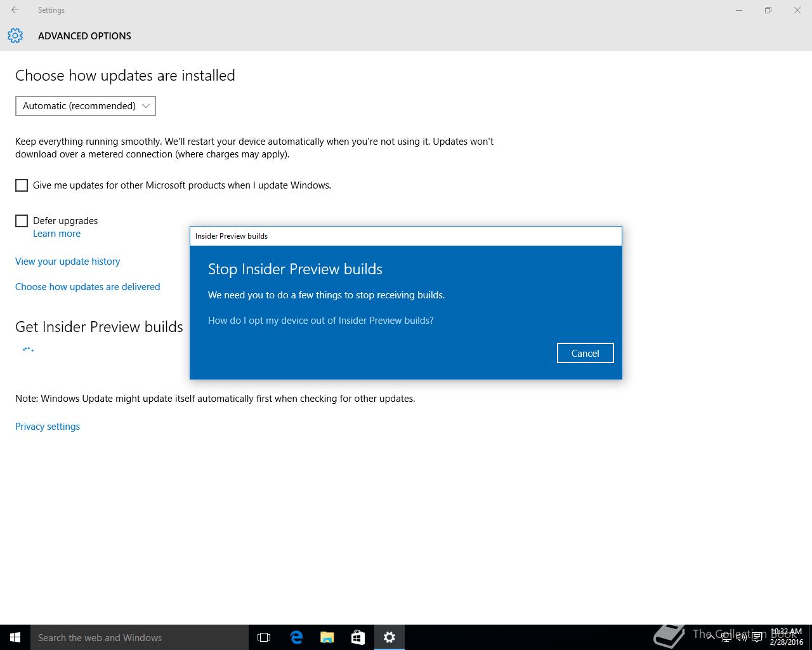This screenshot has height=650, width=812.
Task: Open the Store from the taskbar
Action: click(358, 637)
